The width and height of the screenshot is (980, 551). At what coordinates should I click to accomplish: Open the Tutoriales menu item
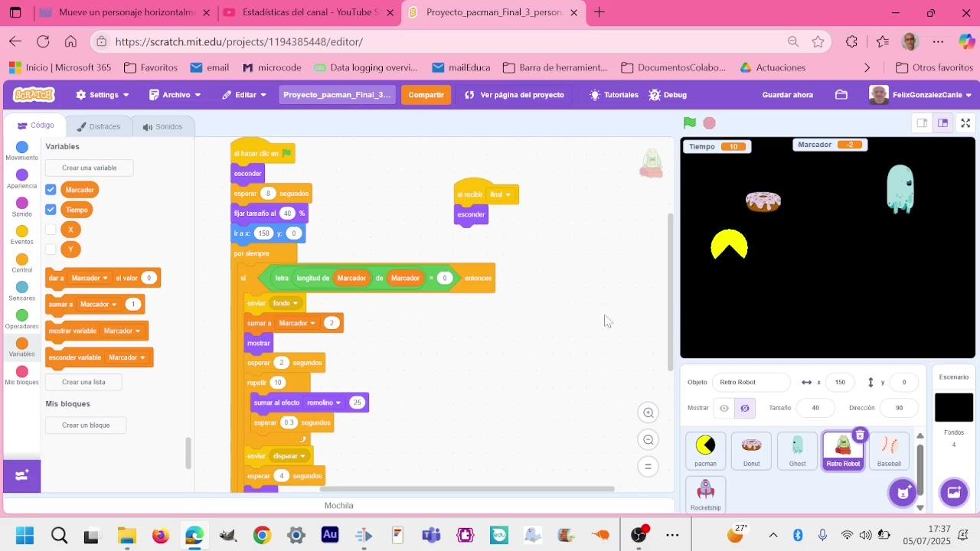pyautogui.click(x=613, y=95)
